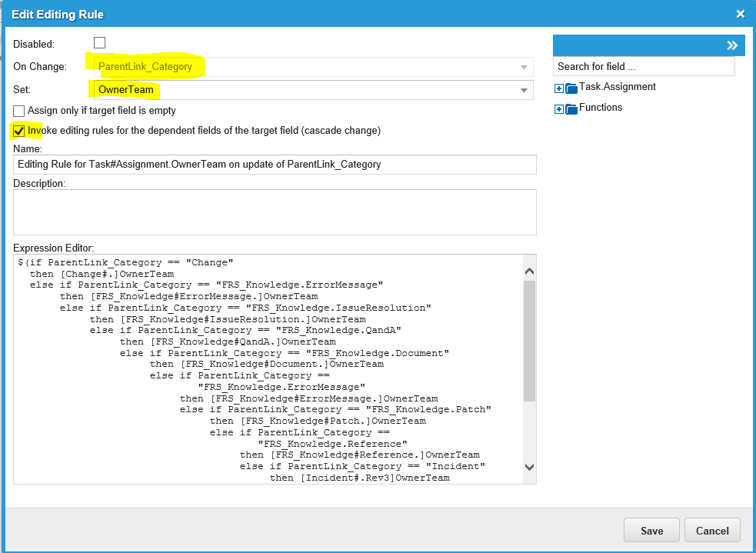Open the Set field dropdown arrow

click(523, 90)
